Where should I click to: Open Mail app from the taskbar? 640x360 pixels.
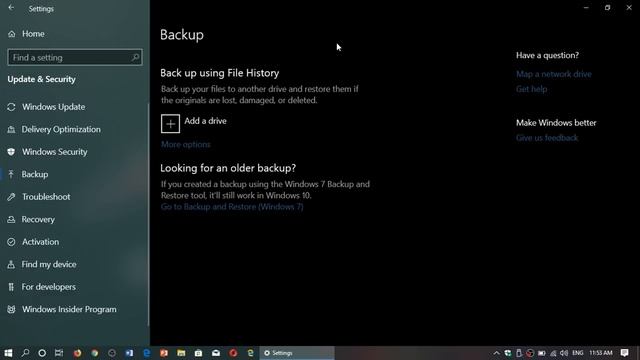click(x=216, y=353)
